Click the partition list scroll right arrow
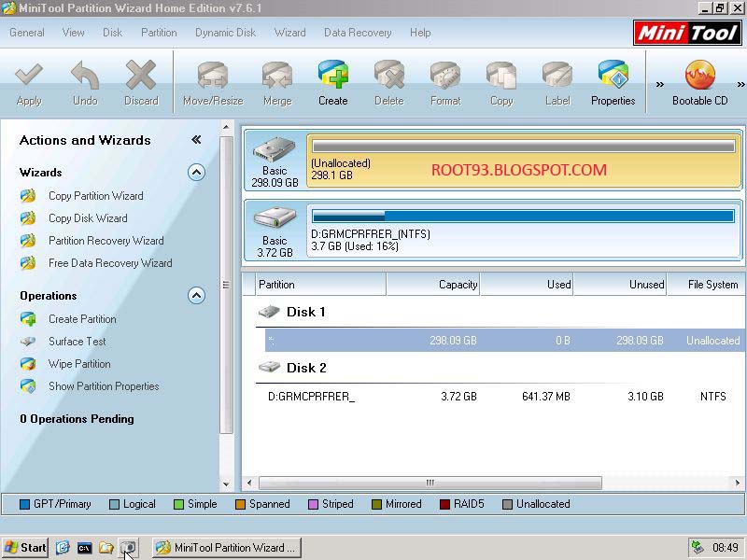Viewport: 747px width, 560px height. (738, 483)
